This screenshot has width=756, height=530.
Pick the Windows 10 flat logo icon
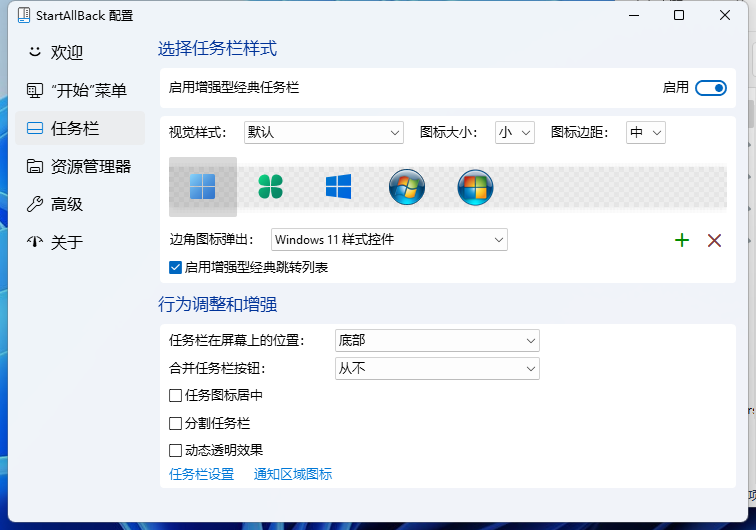[x=338, y=187]
